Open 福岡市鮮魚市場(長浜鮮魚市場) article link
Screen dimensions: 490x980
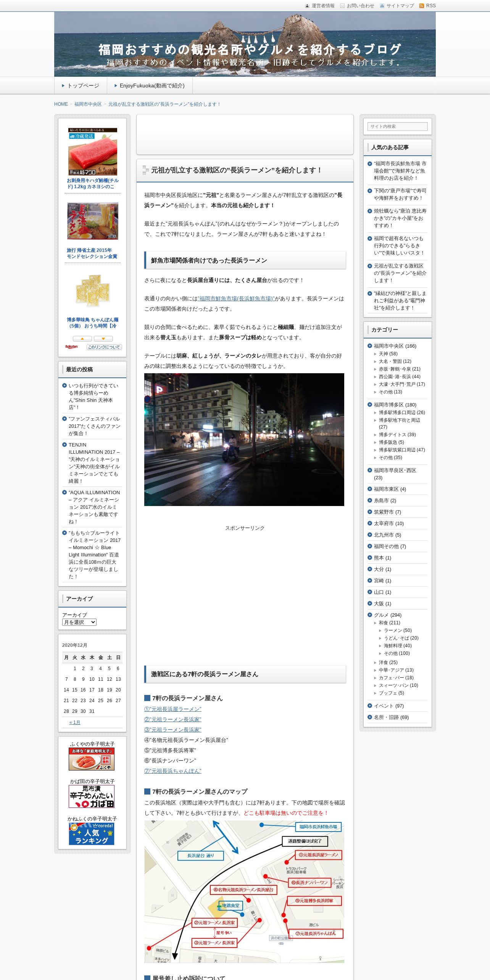[236, 298]
